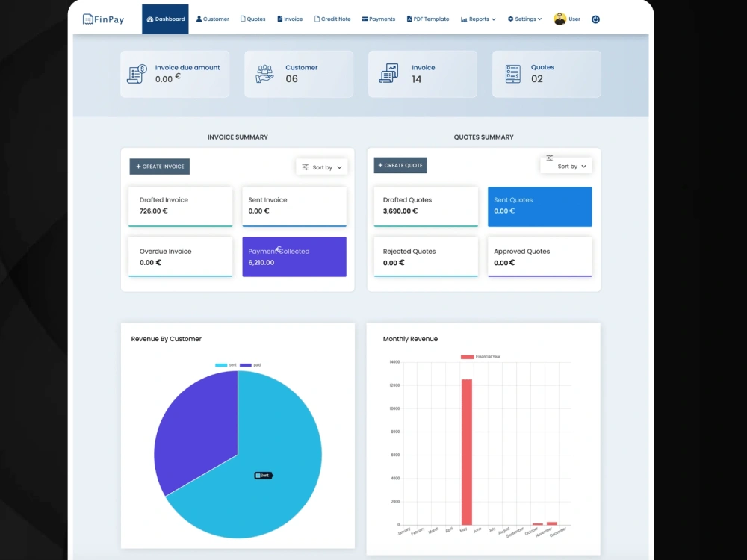Open the Invoice 14 card

tap(423, 74)
